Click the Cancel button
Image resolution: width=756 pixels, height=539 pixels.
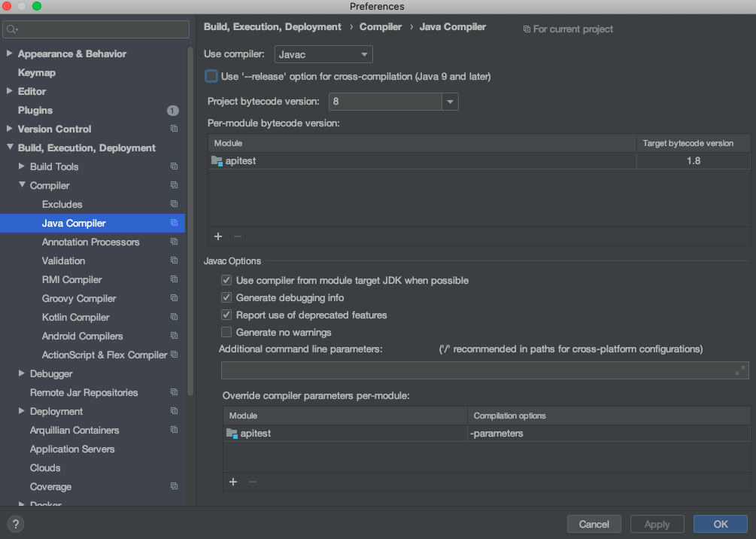pos(594,524)
